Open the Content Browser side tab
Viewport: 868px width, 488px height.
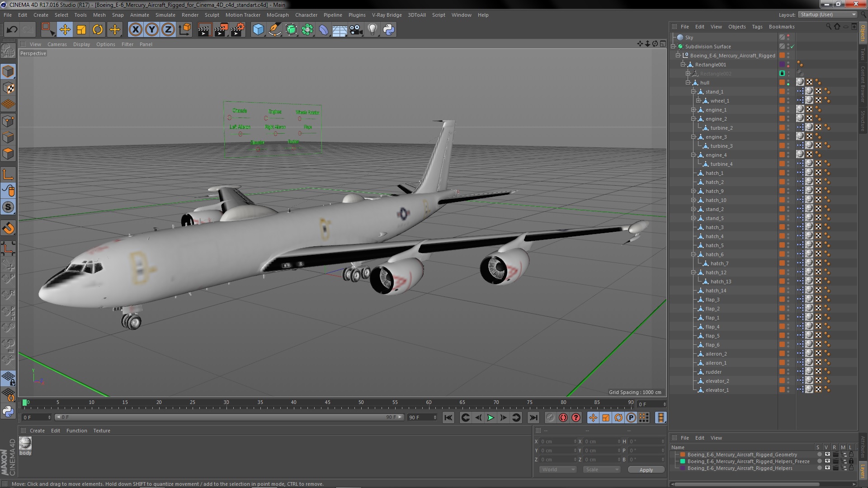(863, 84)
